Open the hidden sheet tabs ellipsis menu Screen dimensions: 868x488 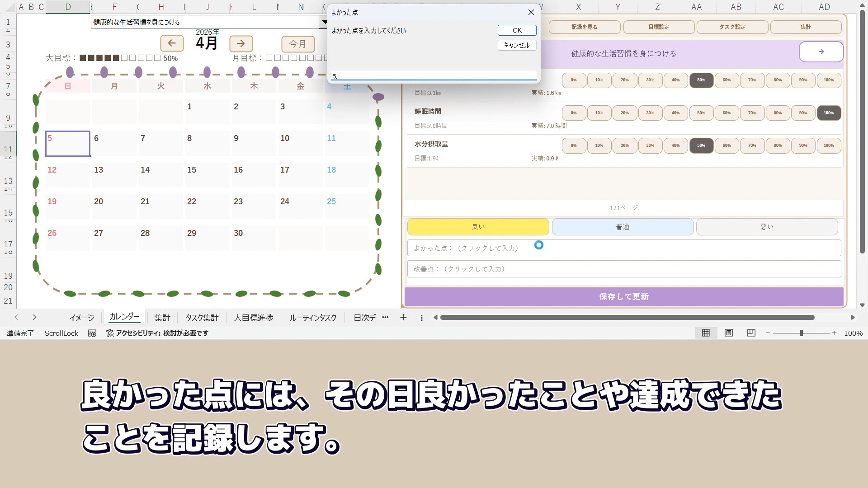(x=385, y=318)
